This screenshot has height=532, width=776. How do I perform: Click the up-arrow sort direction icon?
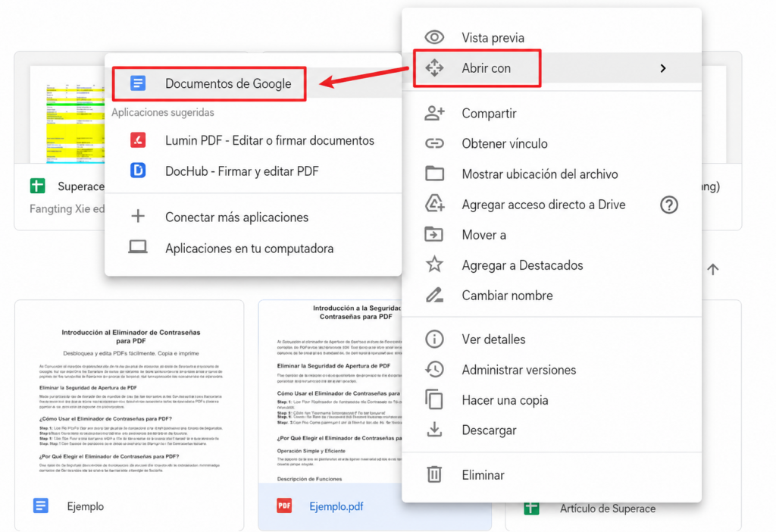click(x=712, y=269)
